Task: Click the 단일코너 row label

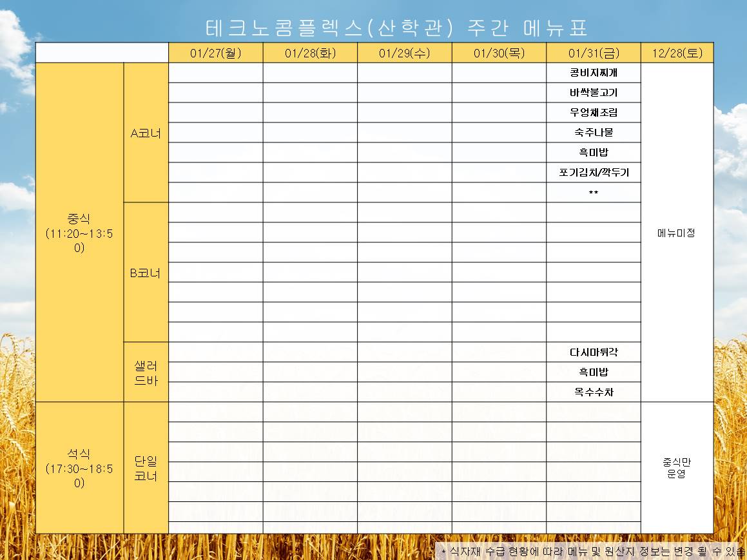Action: (146, 468)
